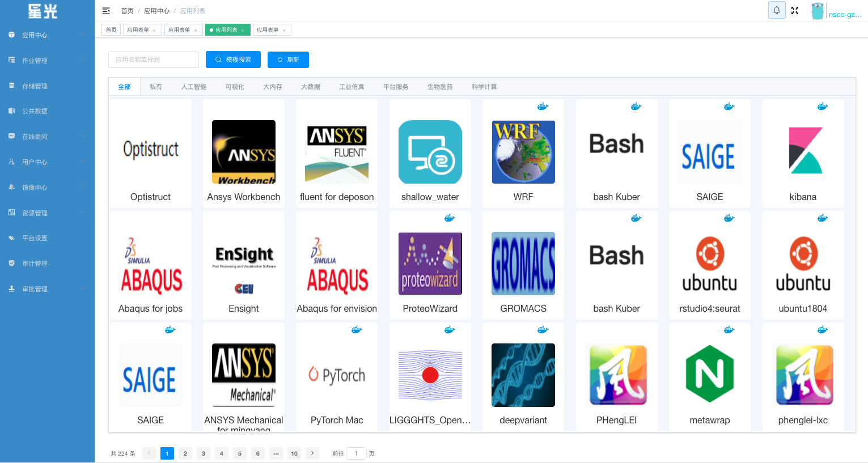Click the 首页 breadcrumb link
Viewport: 868px width, 463px height.
127,11
